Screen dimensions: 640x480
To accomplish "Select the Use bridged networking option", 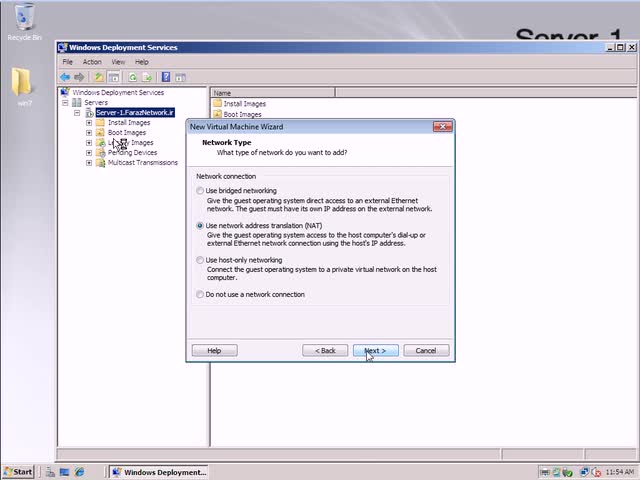I will coord(200,191).
